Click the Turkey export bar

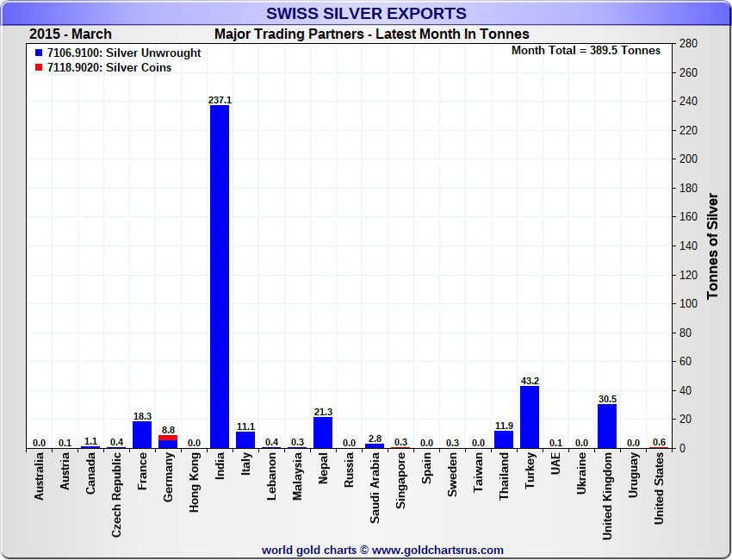pos(530,417)
